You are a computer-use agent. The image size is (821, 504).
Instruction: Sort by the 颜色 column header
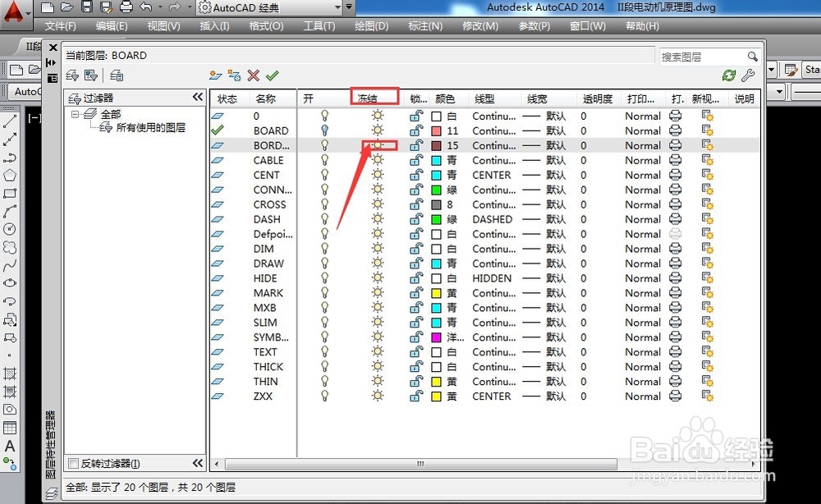[x=444, y=99]
